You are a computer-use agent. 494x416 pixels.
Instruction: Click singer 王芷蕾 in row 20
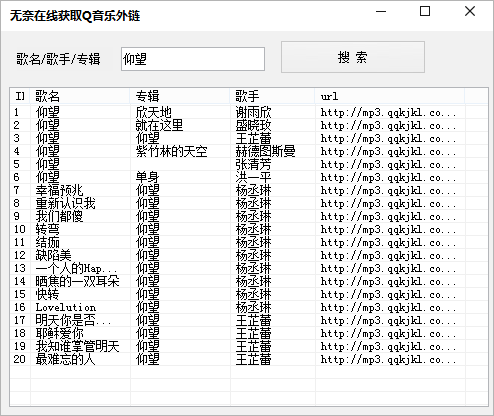pos(253,360)
